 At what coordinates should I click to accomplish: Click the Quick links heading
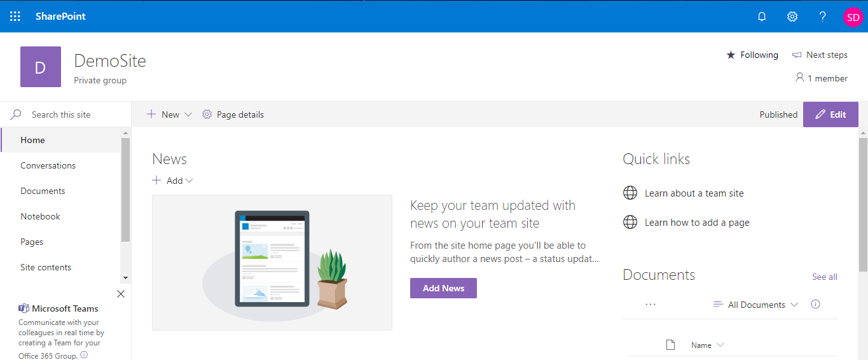tap(656, 159)
